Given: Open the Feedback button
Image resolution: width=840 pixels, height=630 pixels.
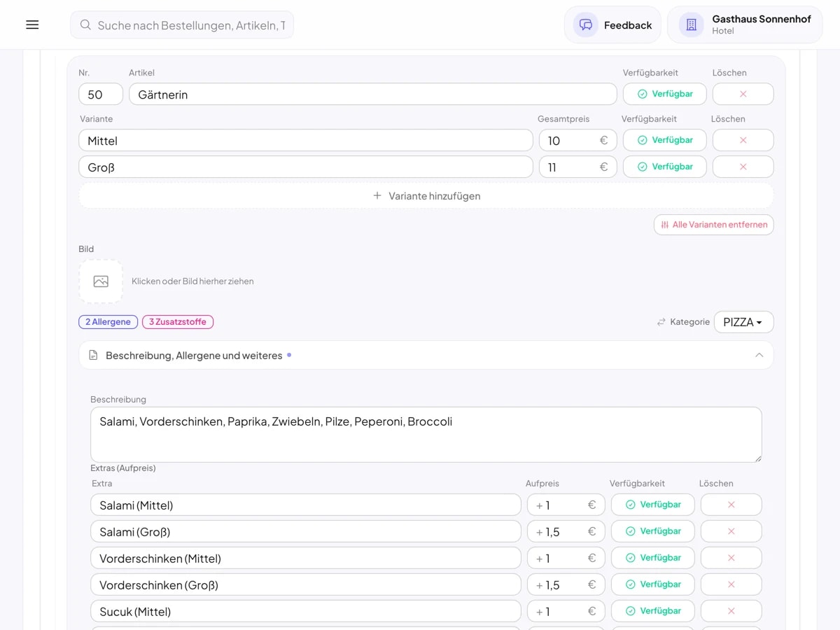Looking at the screenshot, I should pos(612,24).
